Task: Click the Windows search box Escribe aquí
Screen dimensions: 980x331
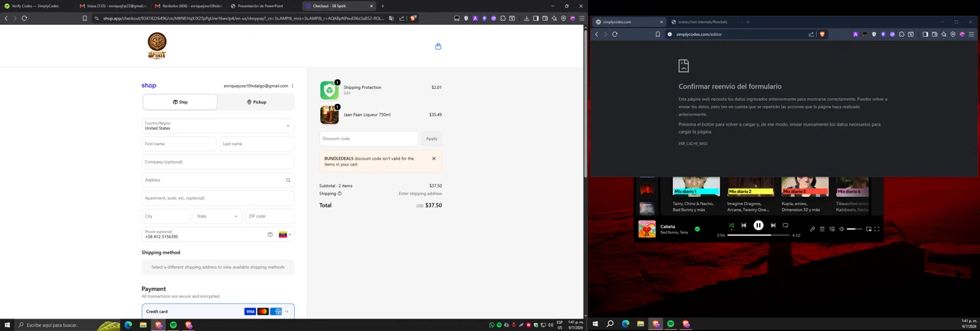Action: click(68, 324)
